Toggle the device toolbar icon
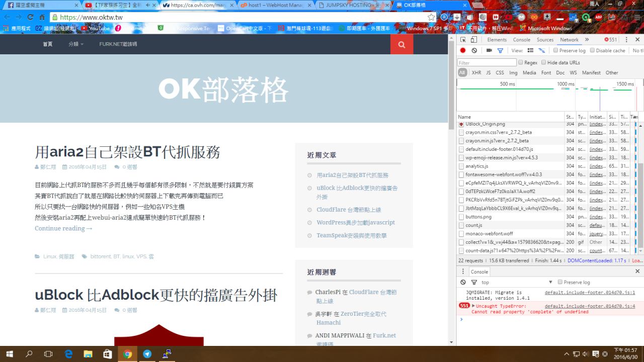 coord(474,40)
